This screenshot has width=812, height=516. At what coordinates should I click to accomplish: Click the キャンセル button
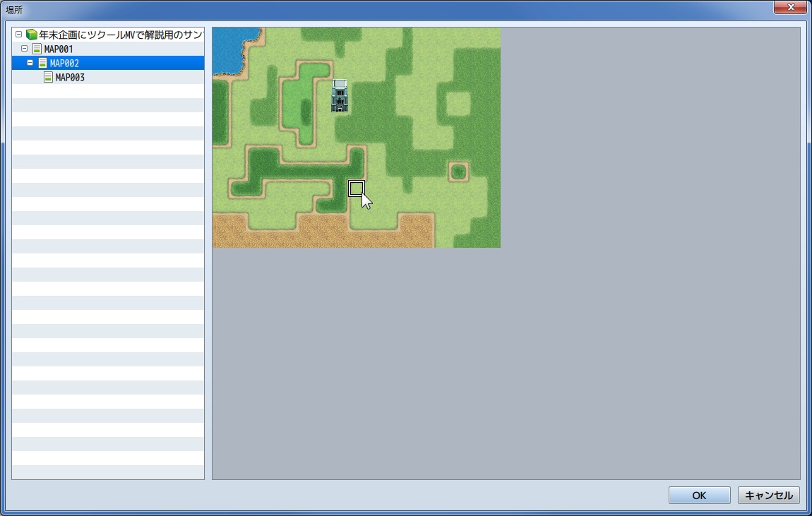click(768, 496)
